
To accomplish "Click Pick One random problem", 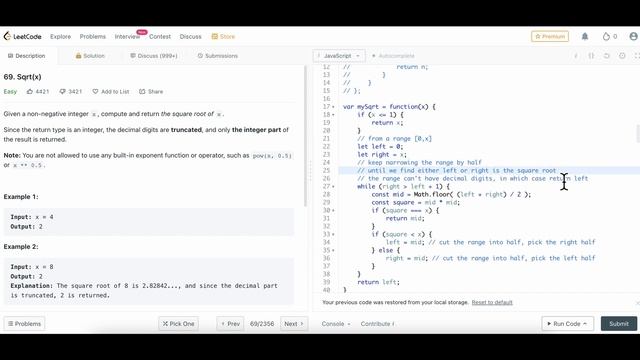I will 178,324.
